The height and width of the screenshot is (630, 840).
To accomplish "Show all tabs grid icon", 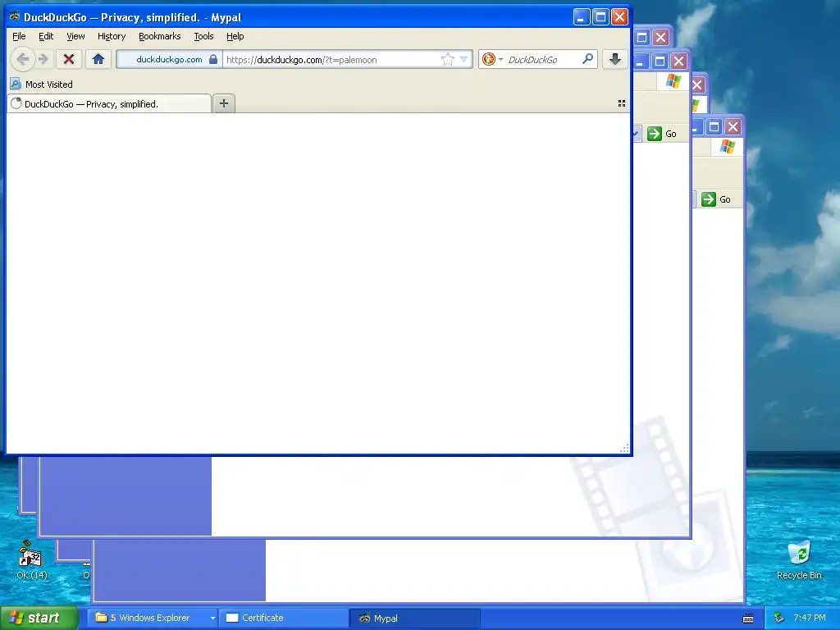I will click(x=622, y=103).
